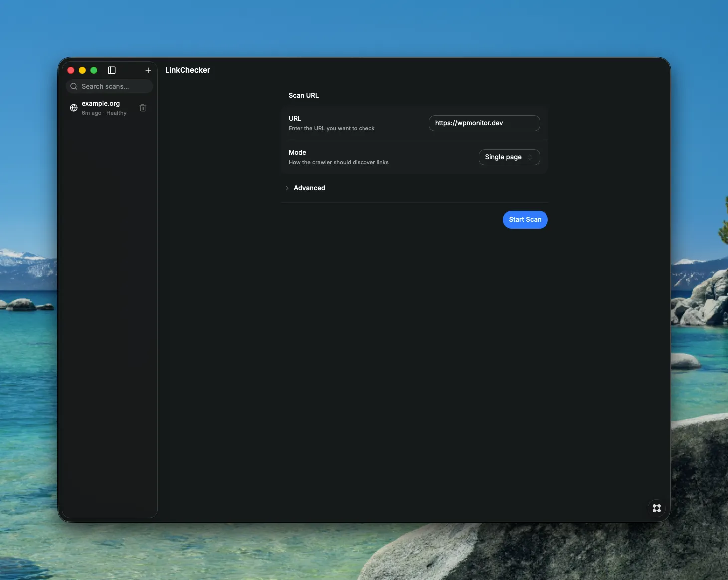Image resolution: width=728 pixels, height=580 pixels.
Task: Click the Start Scan button
Action: pos(525,220)
